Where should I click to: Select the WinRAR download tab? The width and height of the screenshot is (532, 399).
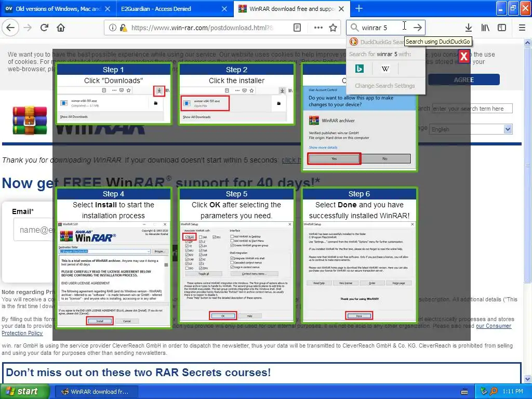click(x=291, y=9)
